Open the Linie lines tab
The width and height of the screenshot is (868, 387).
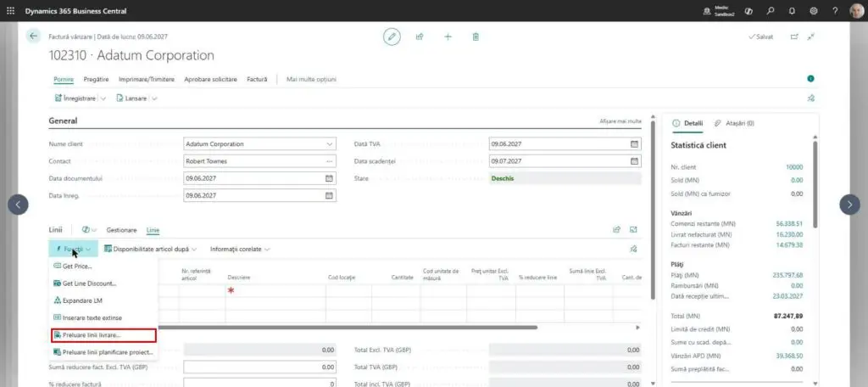tap(153, 229)
